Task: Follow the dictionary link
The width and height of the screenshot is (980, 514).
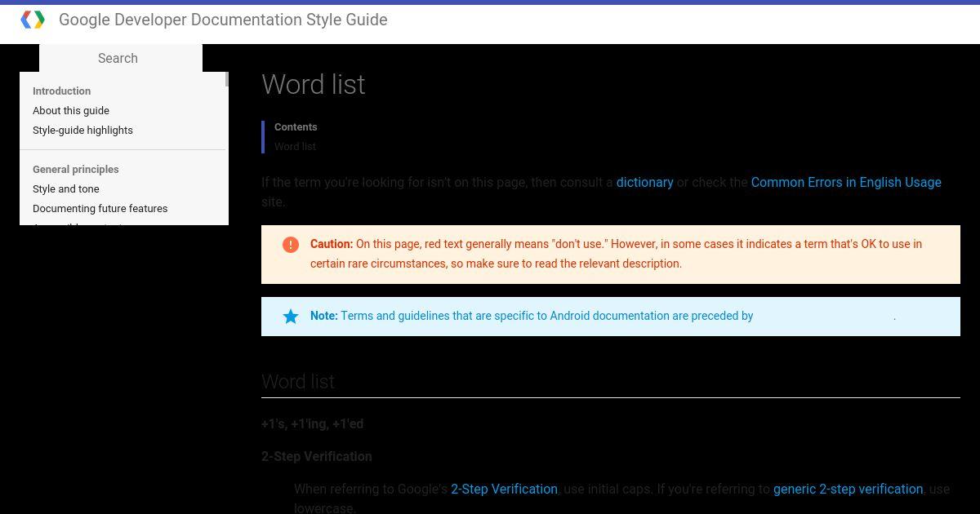Action: [644, 182]
